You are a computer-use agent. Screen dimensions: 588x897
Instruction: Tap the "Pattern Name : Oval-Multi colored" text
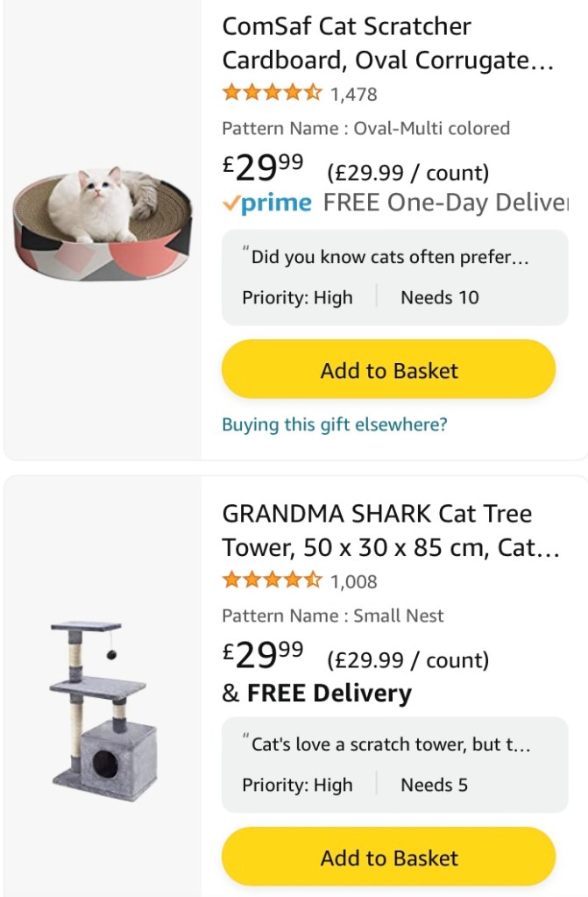pyautogui.click(x=365, y=128)
